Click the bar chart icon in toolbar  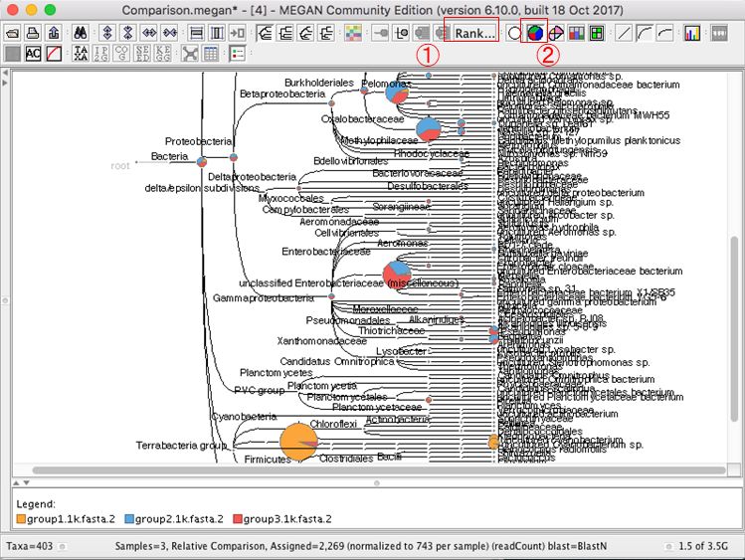coord(691,33)
